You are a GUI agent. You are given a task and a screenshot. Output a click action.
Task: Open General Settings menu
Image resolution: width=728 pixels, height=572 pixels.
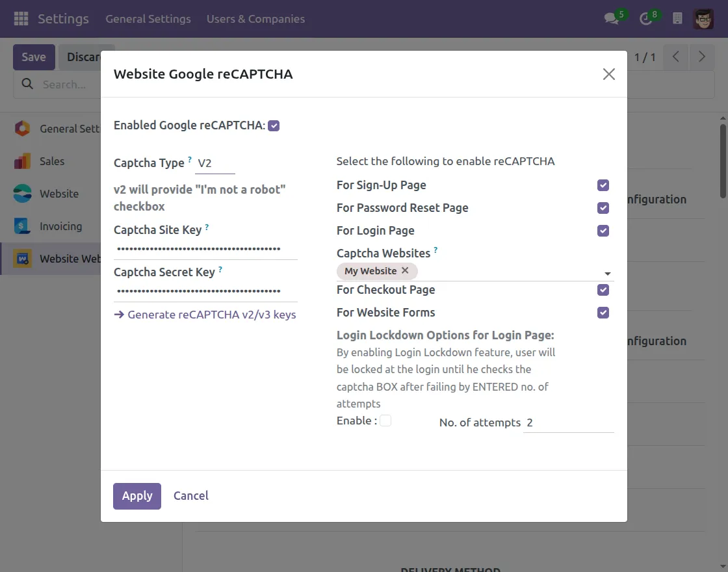pyautogui.click(x=148, y=19)
